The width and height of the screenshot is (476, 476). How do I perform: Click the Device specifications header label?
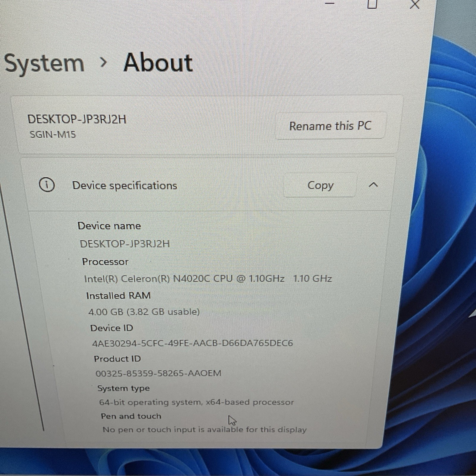tap(125, 185)
